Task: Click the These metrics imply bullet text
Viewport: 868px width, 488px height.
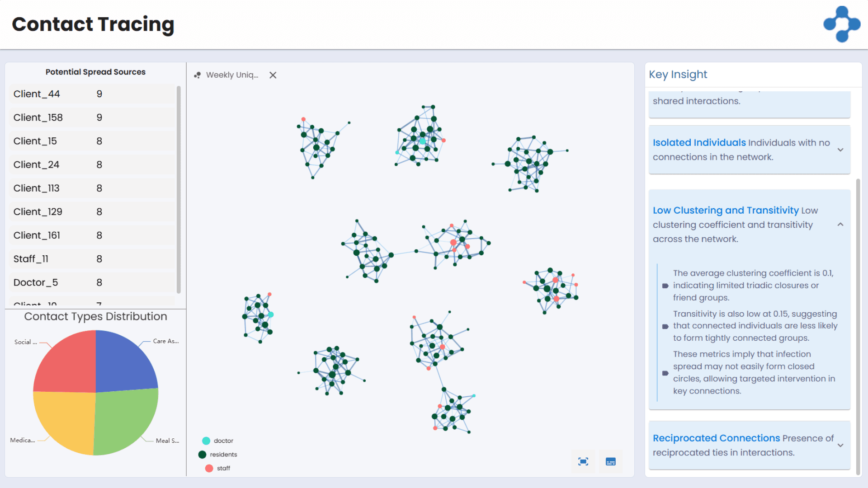Action: coord(754,372)
